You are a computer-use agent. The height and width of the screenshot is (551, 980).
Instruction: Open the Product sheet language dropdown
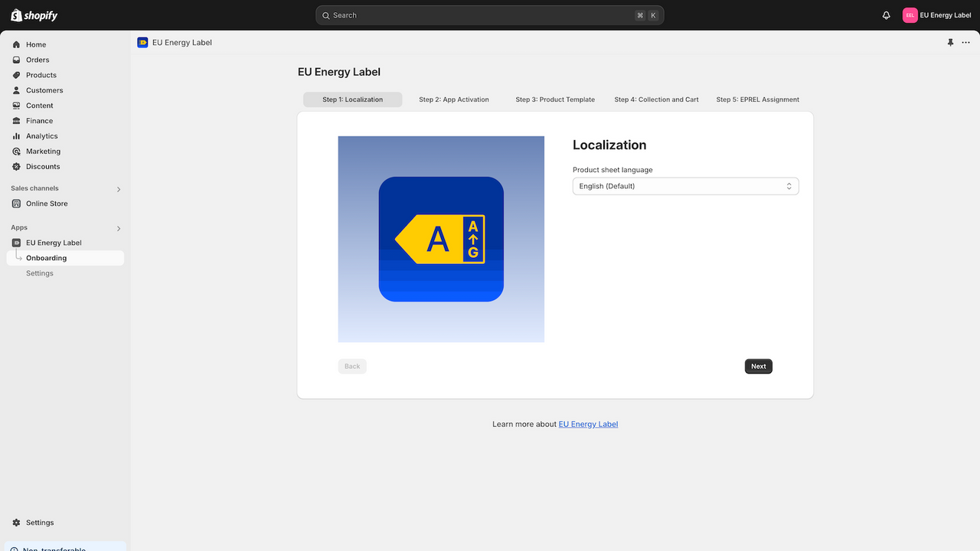pos(685,186)
